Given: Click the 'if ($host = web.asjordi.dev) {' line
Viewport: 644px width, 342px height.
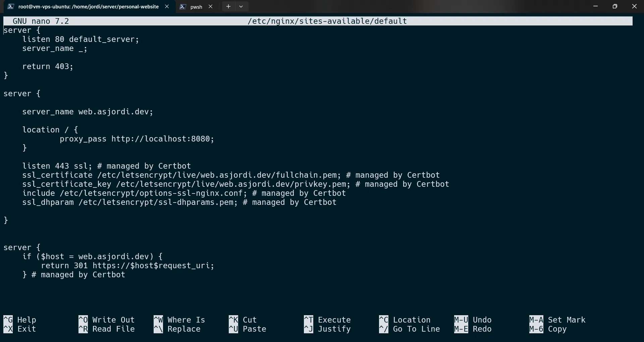Looking at the screenshot, I should tap(92, 256).
